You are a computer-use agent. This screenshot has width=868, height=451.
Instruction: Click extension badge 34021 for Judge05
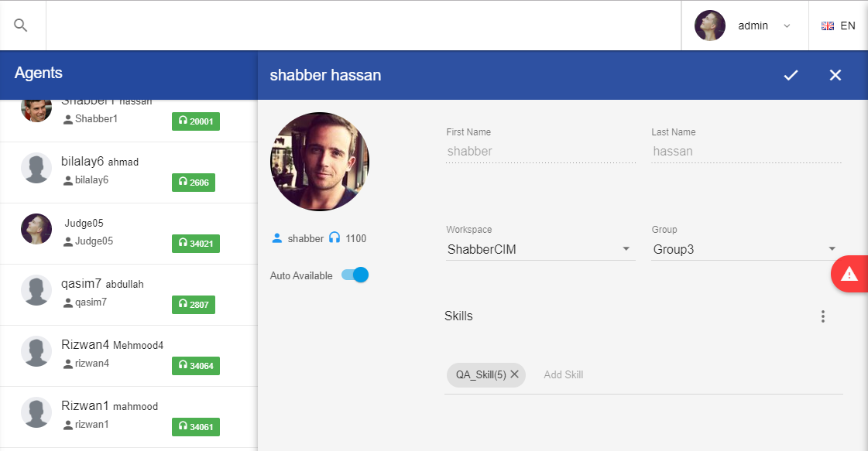195,244
